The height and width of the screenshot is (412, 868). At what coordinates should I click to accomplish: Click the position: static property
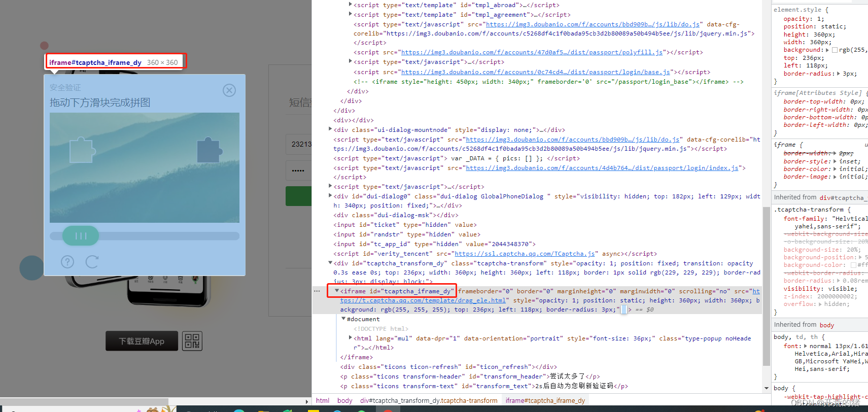click(815, 26)
